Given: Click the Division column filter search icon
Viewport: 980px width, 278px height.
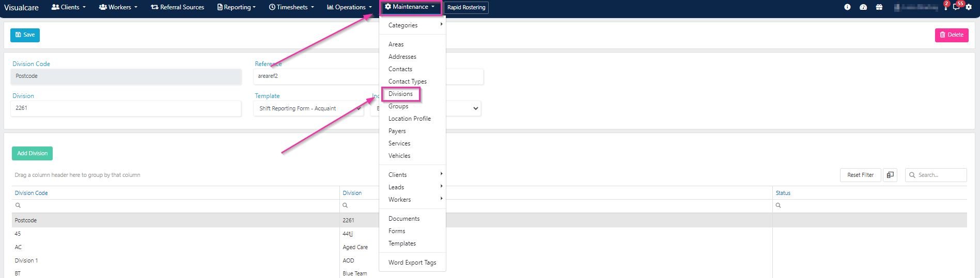Looking at the screenshot, I should point(345,205).
